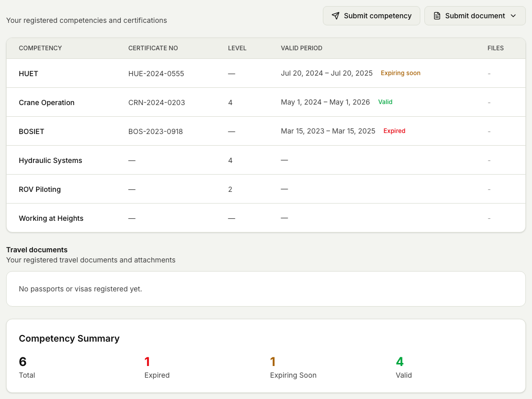Image resolution: width=532 pixels, height=399 pixels.
Task: Click the CERTIFICATE NO column header
Action: tap(153, 48)
